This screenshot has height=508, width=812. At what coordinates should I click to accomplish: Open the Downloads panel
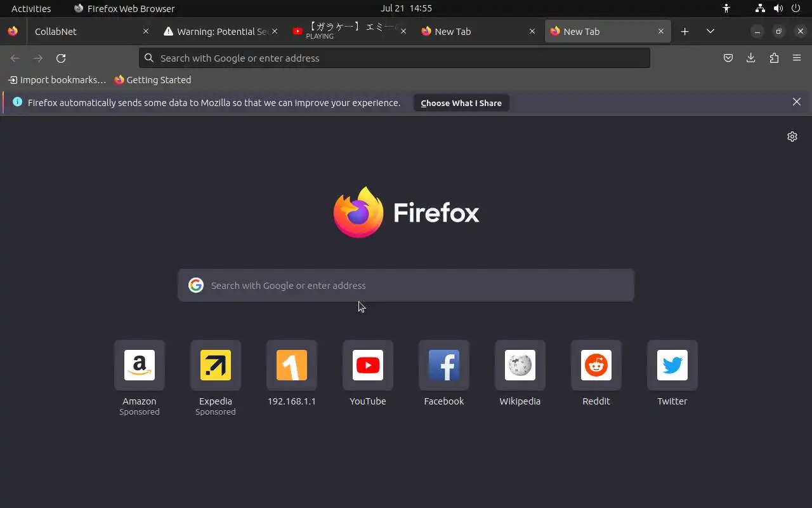click(x=751, y=58)
